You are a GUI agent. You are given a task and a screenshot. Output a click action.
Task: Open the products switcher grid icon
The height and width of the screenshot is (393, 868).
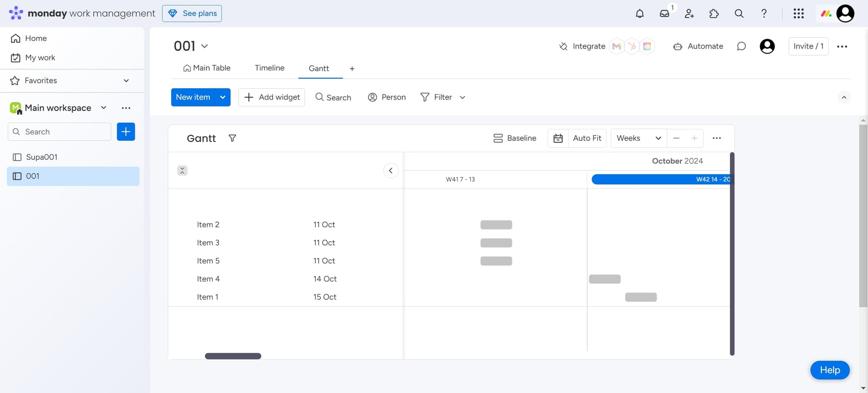798,14
